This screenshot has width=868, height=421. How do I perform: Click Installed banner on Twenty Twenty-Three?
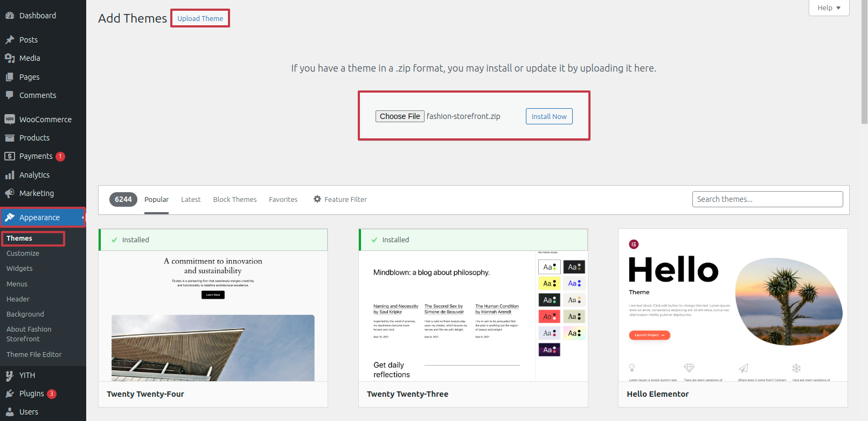pyautogui.click(x=473, y=240)
